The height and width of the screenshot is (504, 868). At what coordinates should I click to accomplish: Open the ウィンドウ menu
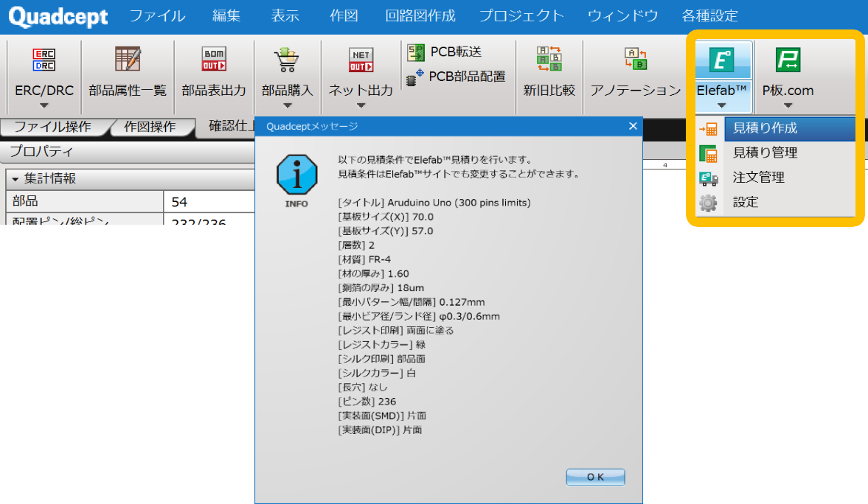[x=622, y=15]
